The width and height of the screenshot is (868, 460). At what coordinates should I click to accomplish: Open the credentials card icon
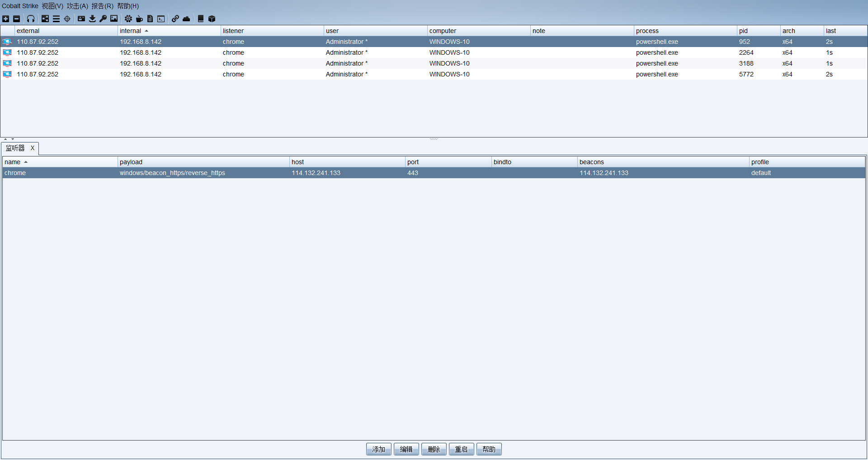click(x=81, y=19)
